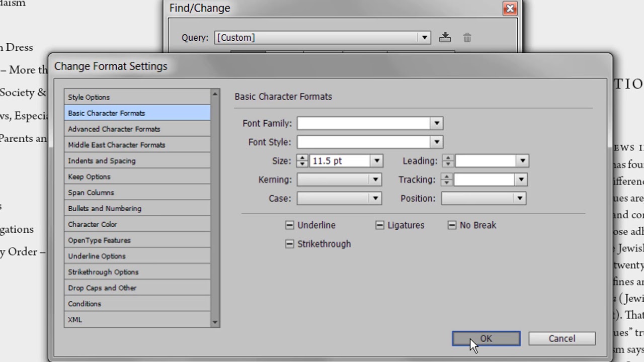The image size is (644, 362).
Task: Enable the No Break checkbox
Action: coord(452,225)
